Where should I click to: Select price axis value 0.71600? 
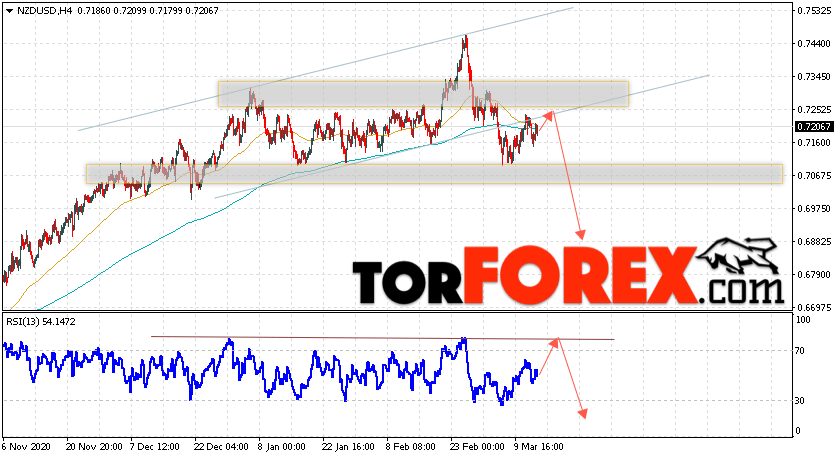pos(814,143)
